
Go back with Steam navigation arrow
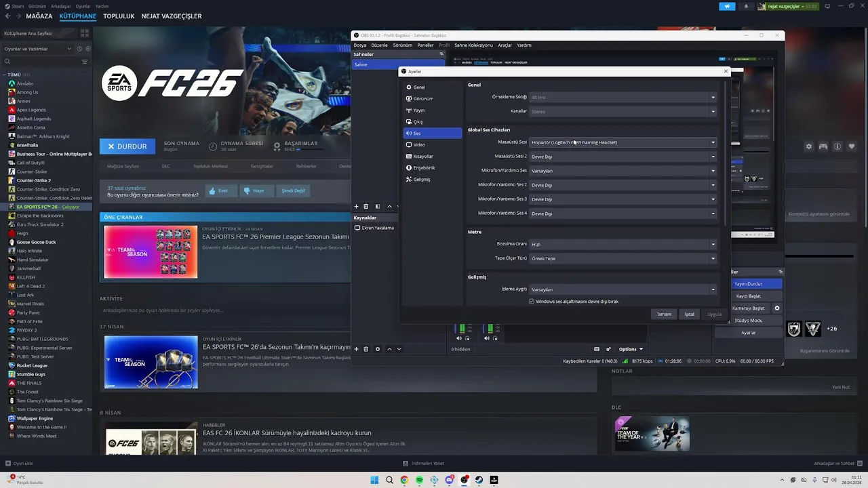[x=7, y=16]
